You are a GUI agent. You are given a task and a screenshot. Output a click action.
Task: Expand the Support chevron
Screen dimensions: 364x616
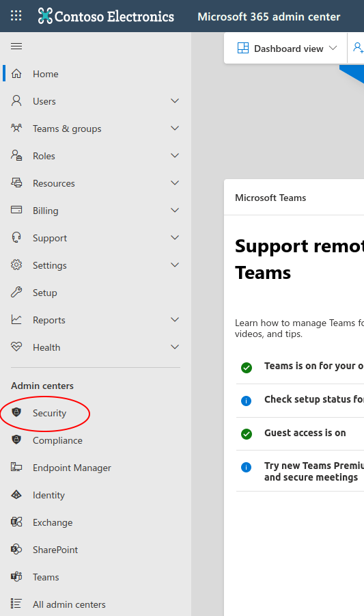(175, 237)
